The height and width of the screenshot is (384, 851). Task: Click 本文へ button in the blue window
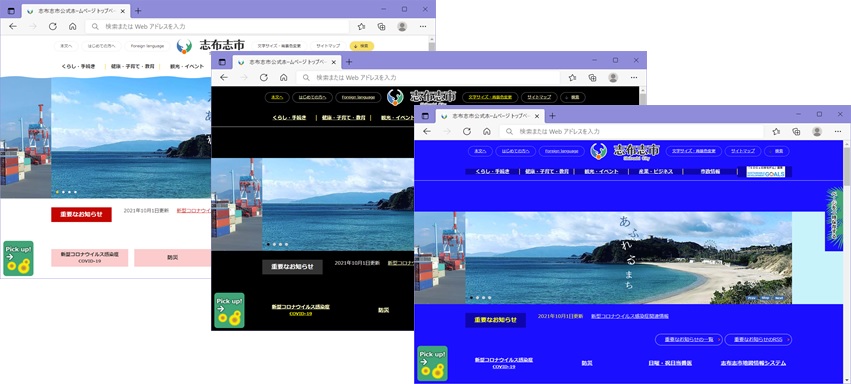click(x=480, y=151)
